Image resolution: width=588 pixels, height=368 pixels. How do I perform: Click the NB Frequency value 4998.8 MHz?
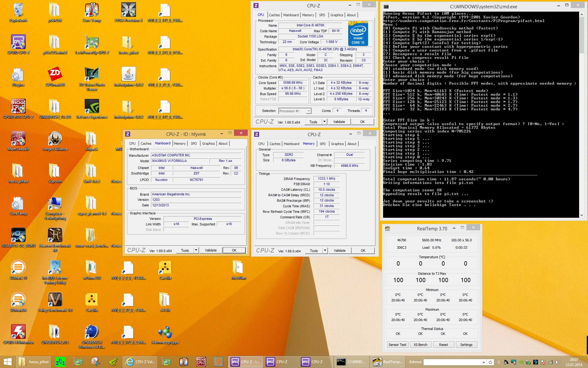coord(349,166)
